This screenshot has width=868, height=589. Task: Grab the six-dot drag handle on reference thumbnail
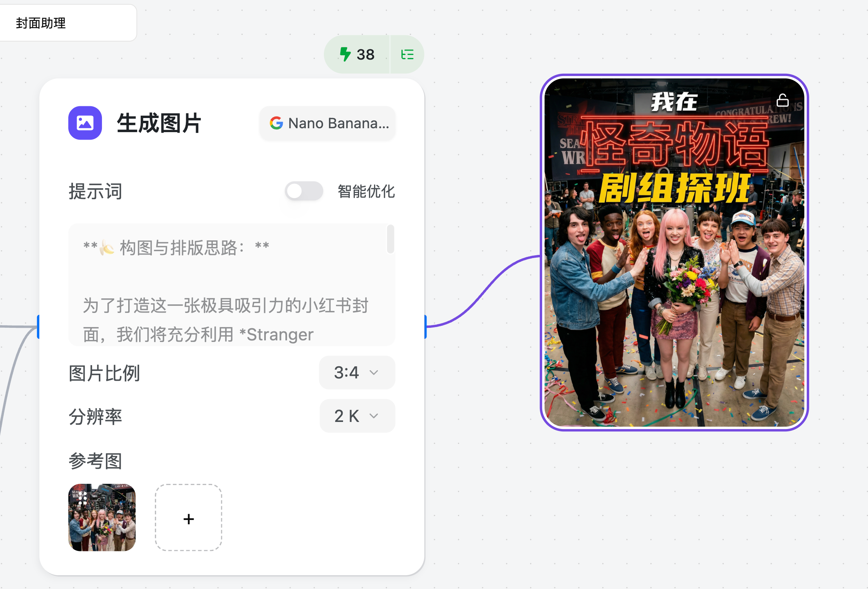tap(82, 498)
